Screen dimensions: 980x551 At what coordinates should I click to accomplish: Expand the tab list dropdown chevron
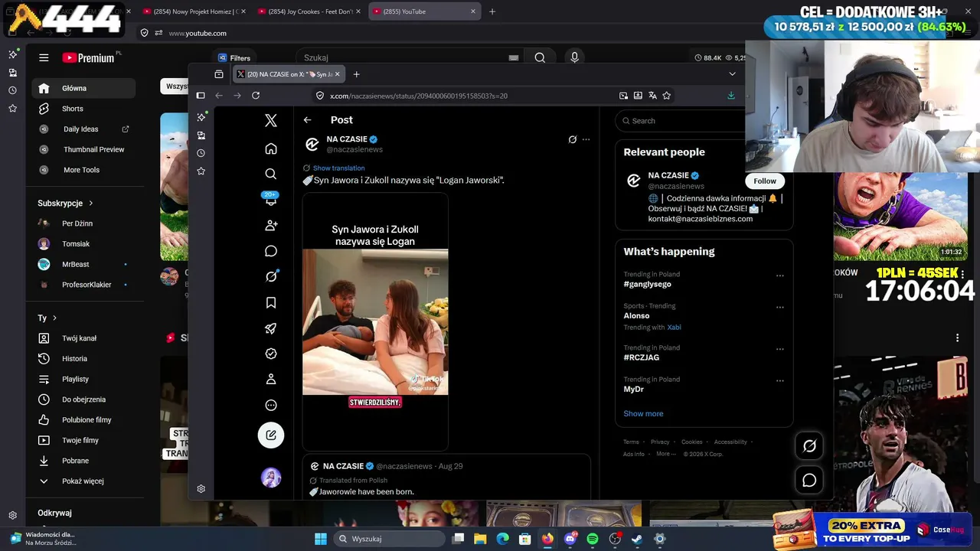point(732,74)
